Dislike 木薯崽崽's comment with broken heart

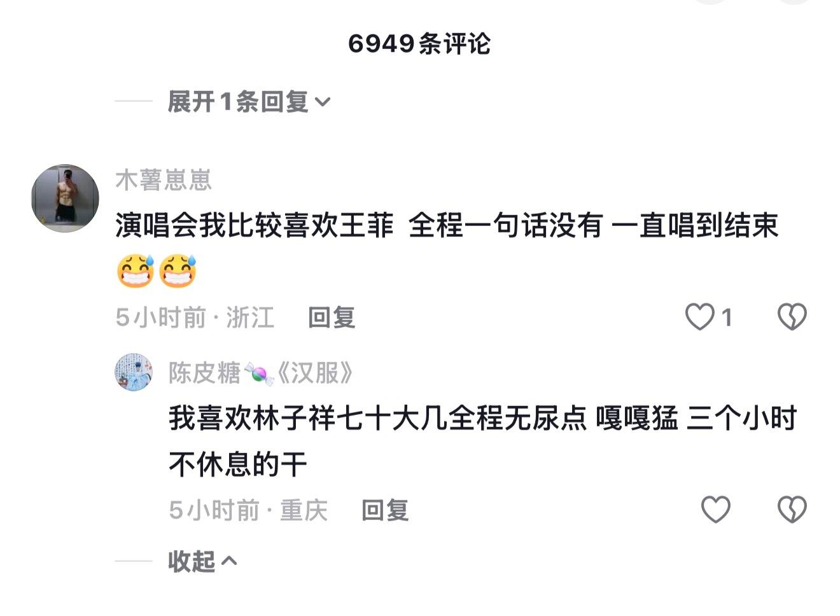pos(792,317)
